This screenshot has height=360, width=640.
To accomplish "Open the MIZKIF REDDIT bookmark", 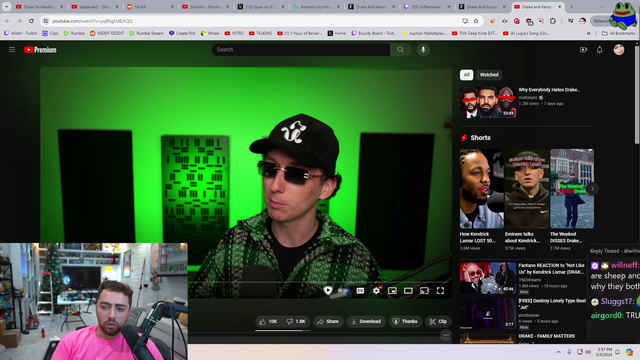I will (107, 33).
